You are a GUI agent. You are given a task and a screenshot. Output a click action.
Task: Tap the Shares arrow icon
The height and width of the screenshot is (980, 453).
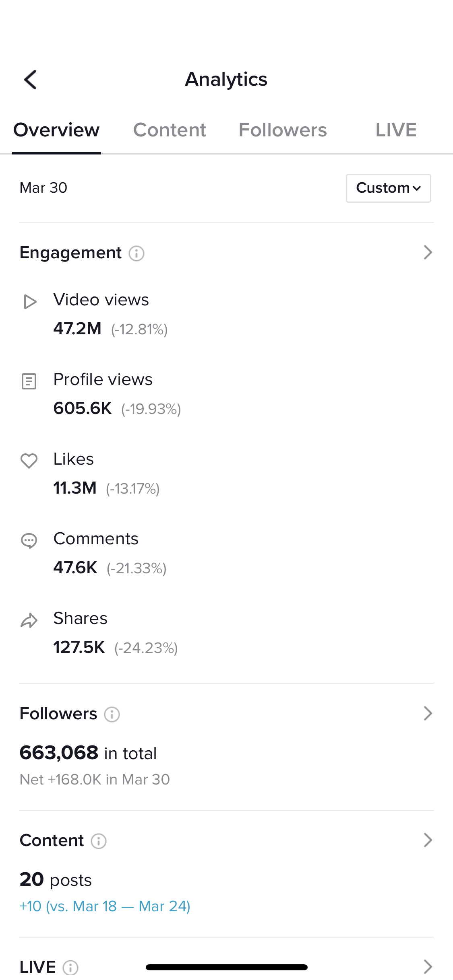pyautogui.click(x=29, y=621)
